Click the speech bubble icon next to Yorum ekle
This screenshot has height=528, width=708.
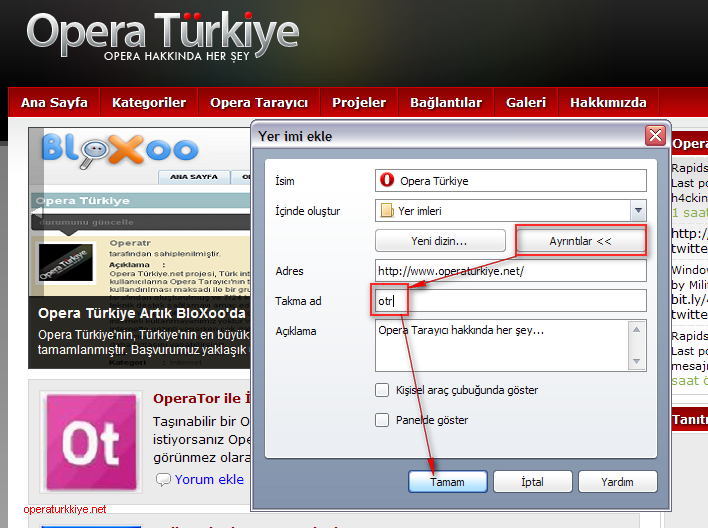[163, 479]
